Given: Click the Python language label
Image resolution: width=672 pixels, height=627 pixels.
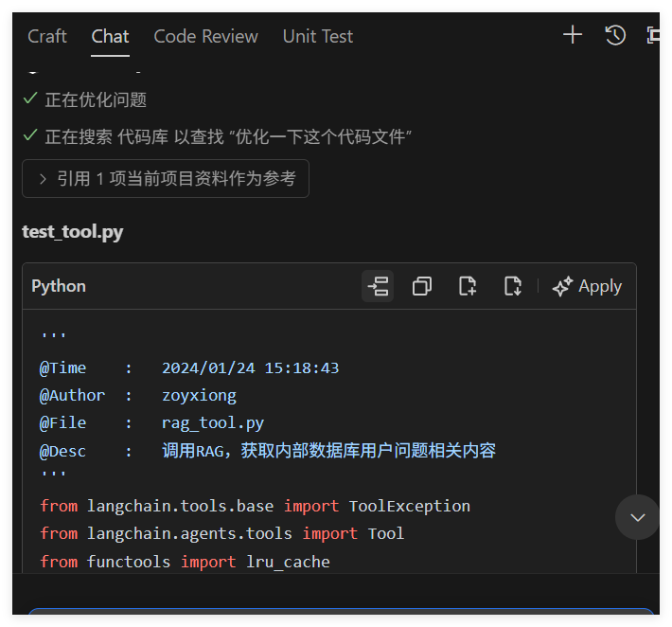Looking at the screenshot, I should point(59,286).
